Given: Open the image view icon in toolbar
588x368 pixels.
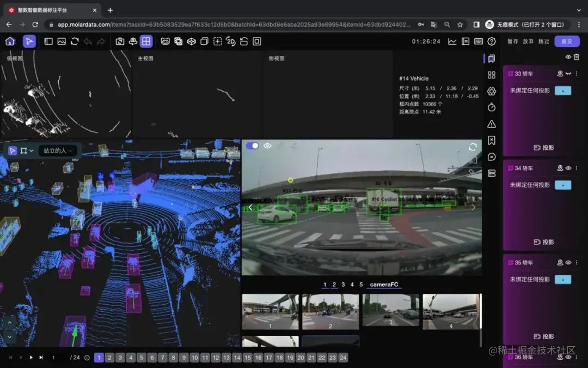Looking at the screenshot, I should (62, 41).
